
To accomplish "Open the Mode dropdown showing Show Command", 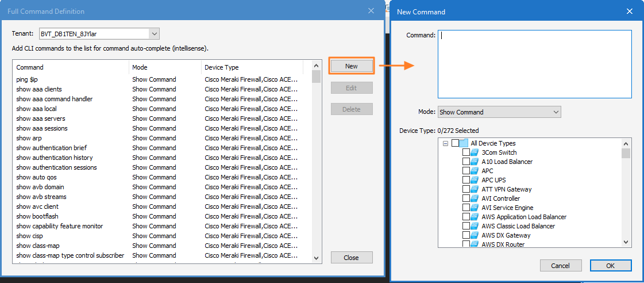I will click(499, 112).
